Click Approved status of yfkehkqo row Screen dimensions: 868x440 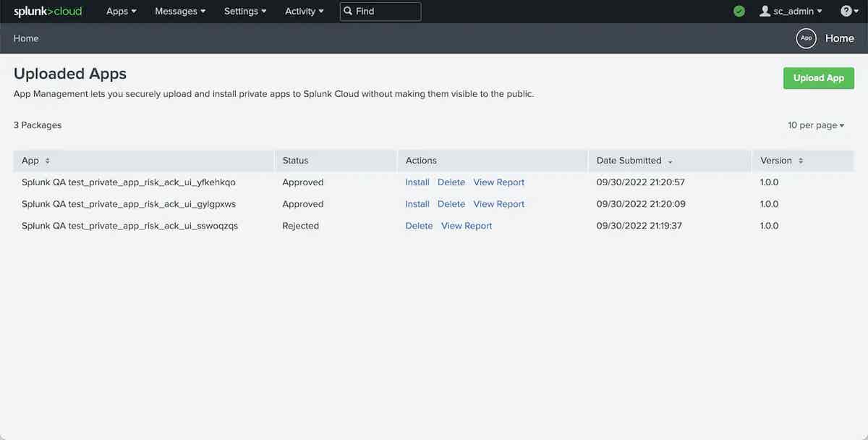click(303, 182)
